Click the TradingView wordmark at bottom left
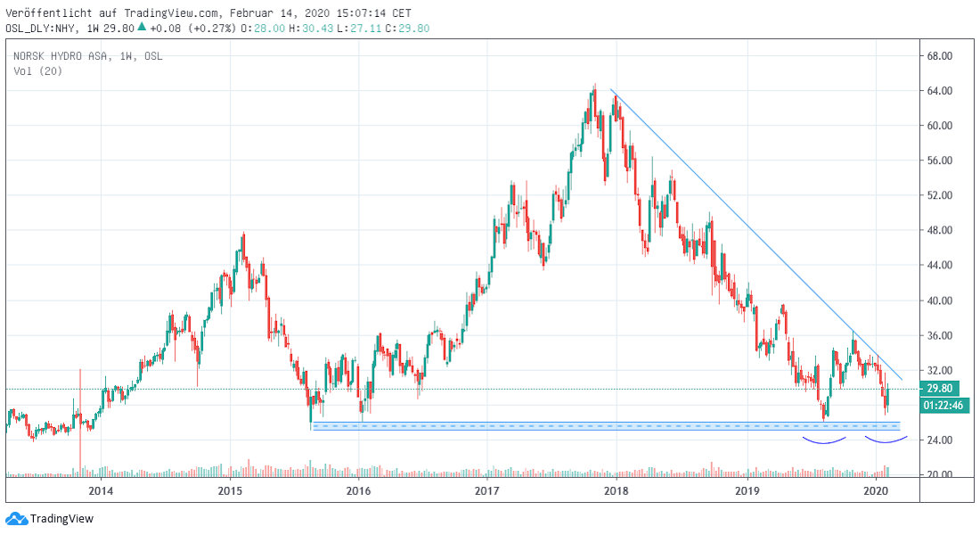 coord(61,518)
